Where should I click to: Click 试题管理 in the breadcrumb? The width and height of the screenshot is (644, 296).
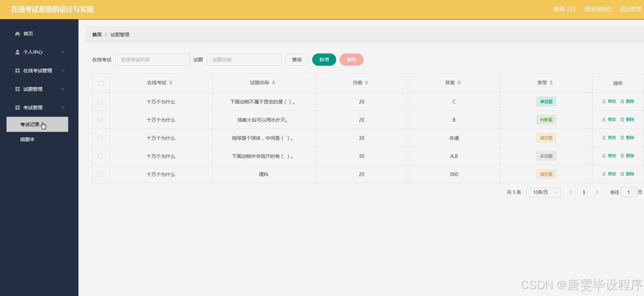(120, 35)
